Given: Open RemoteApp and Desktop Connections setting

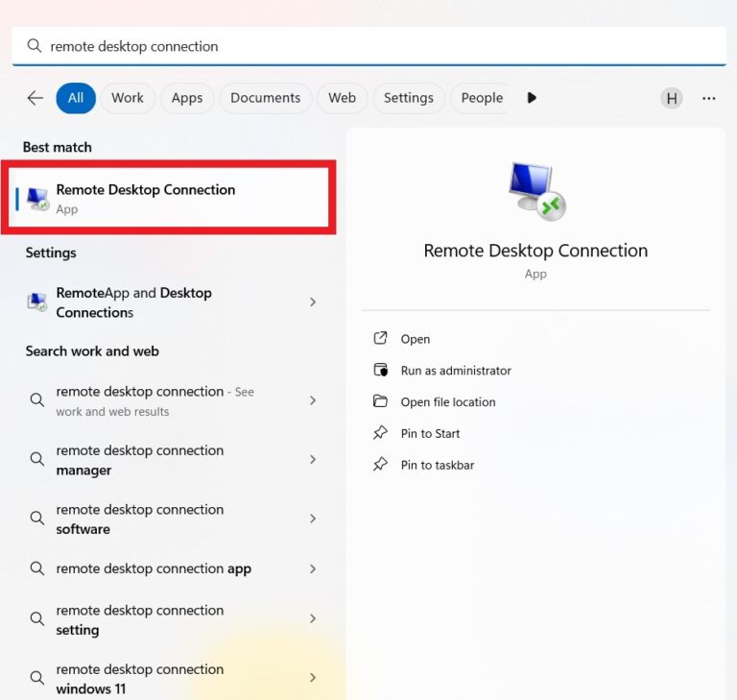Looking at the screenshot, I should pyautogui.click(x=169, y=302).
